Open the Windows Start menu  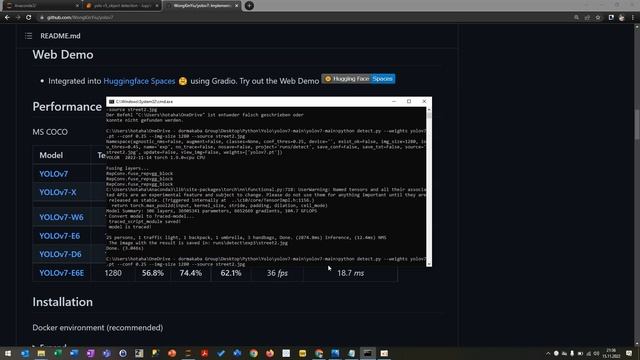tap(8, 353)
